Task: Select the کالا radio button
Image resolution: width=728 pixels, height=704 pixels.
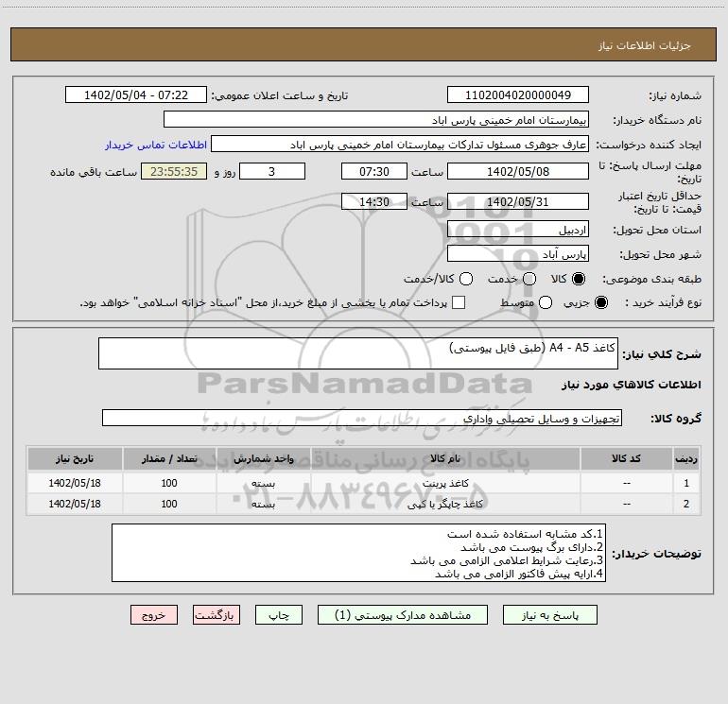Action: pos(579,279)
